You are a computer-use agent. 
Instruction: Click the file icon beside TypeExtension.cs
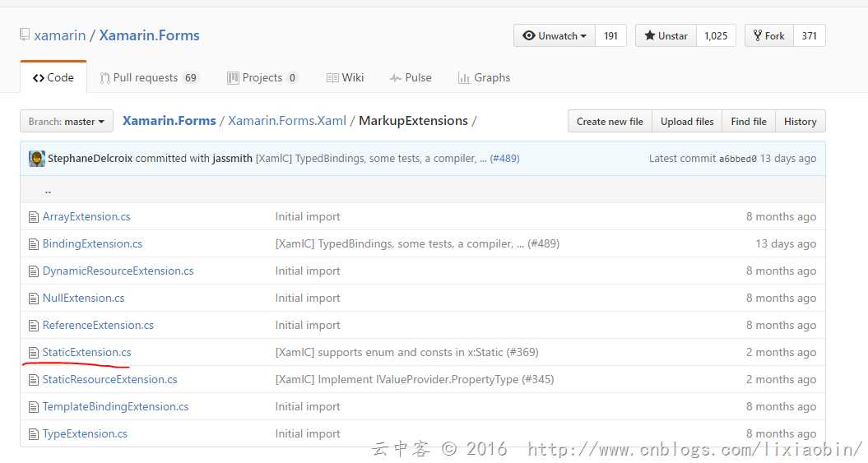tap(34, 434)
